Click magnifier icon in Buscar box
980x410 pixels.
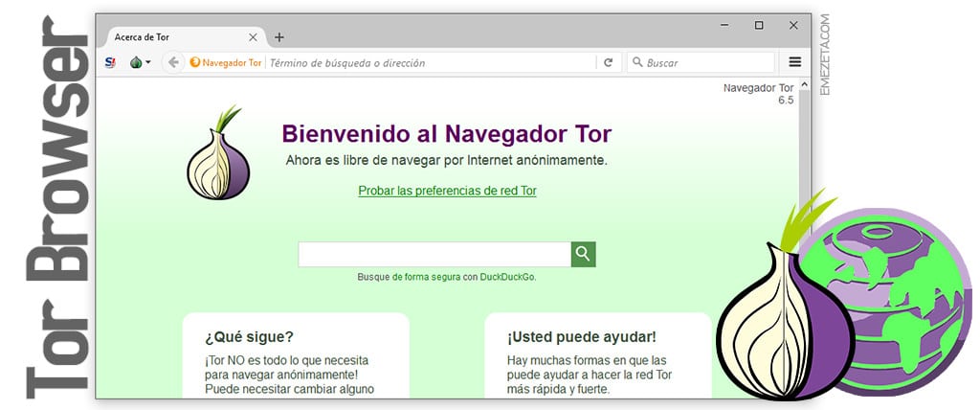click(x=636, y=62)
